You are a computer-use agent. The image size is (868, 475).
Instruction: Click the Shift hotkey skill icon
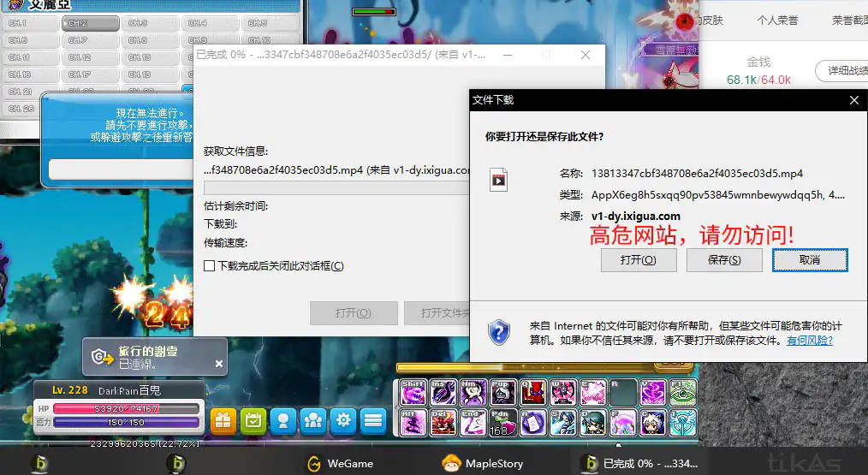click(x=413, y=393)
